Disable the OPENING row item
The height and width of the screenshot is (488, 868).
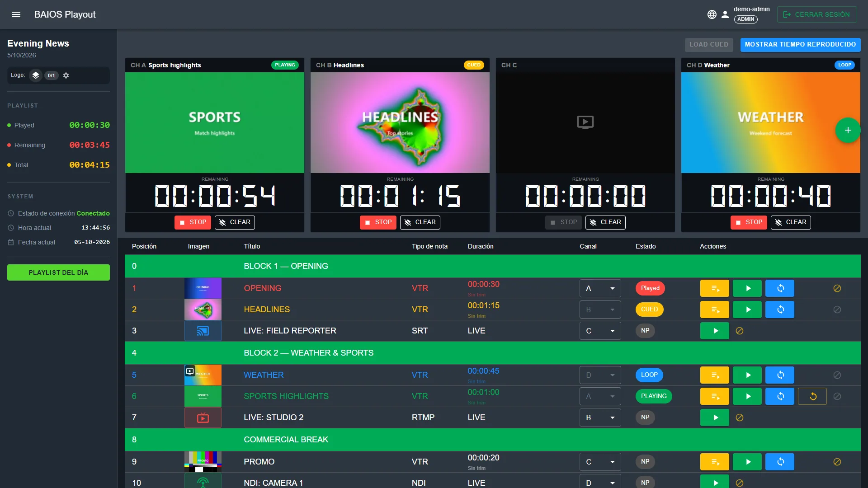[x=837, y=288]
